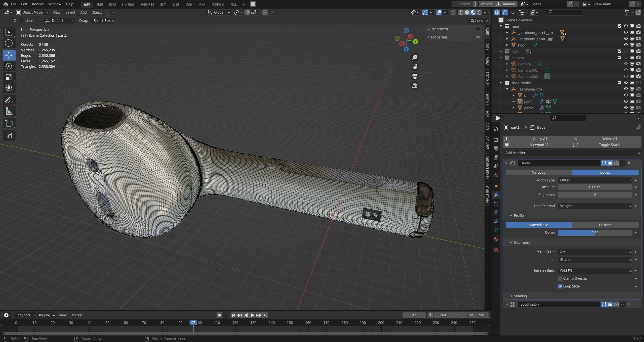Click the play animation button
The height and width of the screenshot is (342, 644).
click(x=252, y=315)
